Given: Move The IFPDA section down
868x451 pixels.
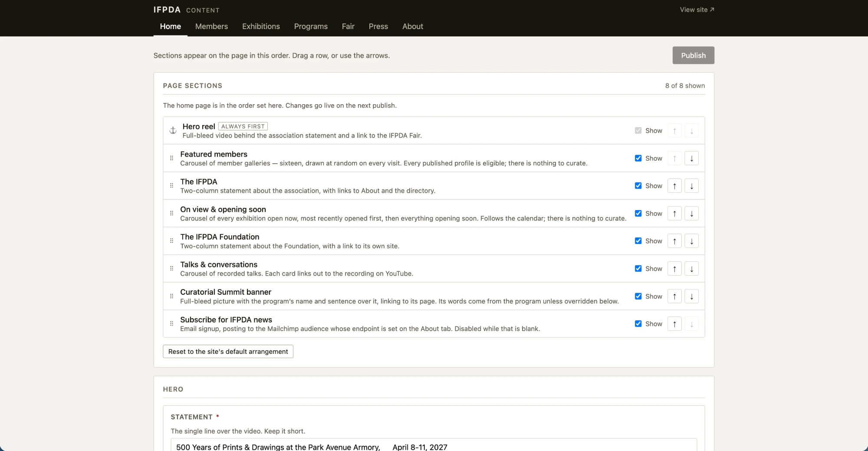Looking at the screenshot, I should (691, 186).
